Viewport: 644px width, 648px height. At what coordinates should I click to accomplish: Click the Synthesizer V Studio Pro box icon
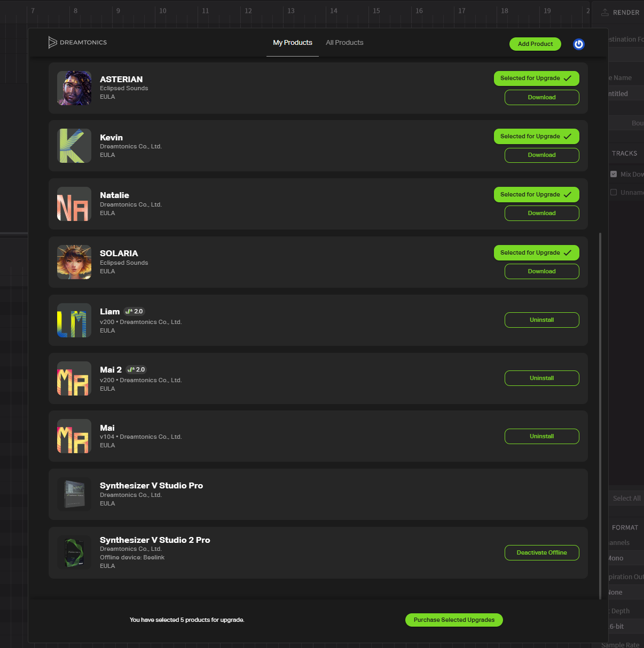[74, 494]
